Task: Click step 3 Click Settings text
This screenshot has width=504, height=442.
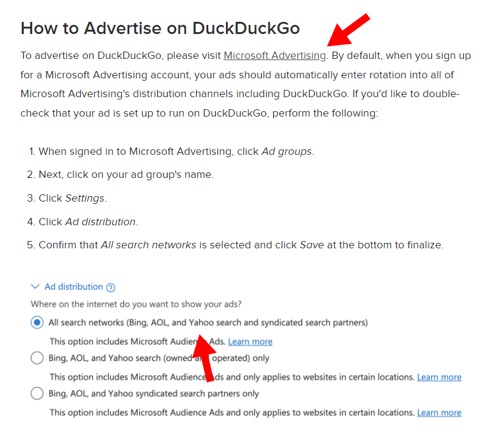Action: click(x=67, y=198)
